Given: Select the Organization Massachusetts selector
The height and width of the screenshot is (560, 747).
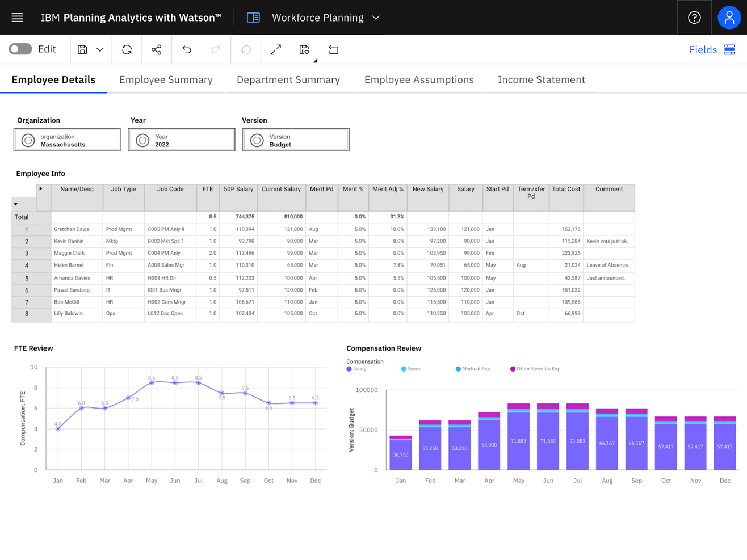Looking at the screenshot, I should [66, 139].
